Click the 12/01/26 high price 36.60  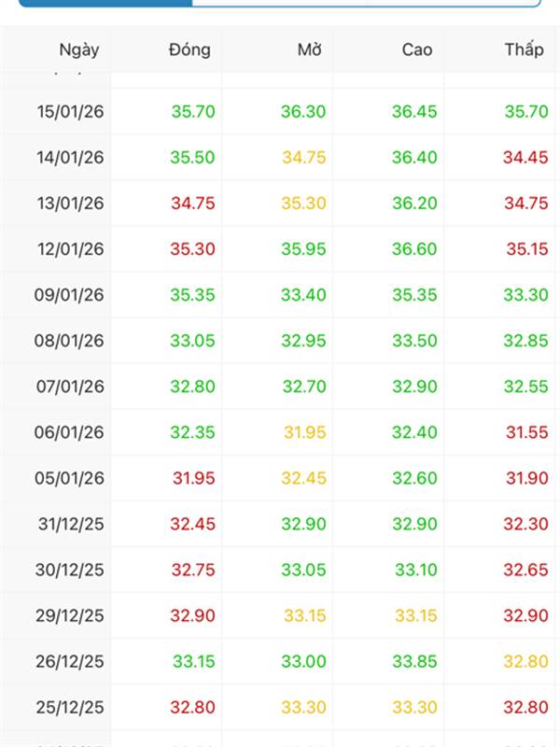tap(414, 249)
